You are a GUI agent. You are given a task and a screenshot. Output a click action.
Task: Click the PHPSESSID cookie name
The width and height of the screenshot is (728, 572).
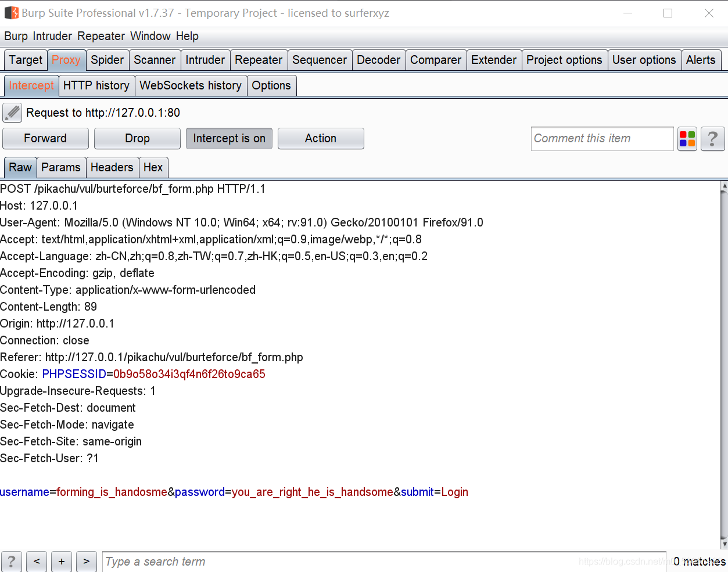point(74,374)
